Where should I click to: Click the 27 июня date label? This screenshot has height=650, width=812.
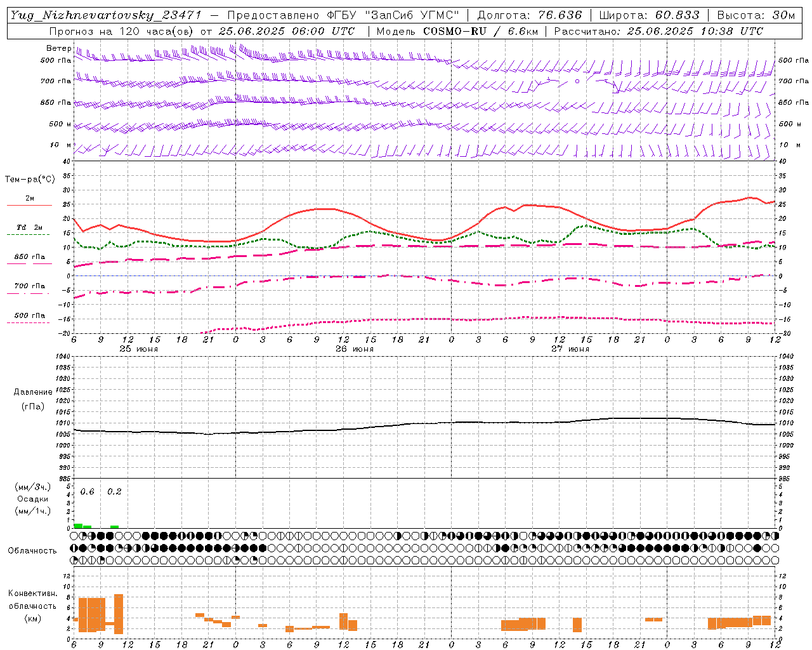(570, 348)
